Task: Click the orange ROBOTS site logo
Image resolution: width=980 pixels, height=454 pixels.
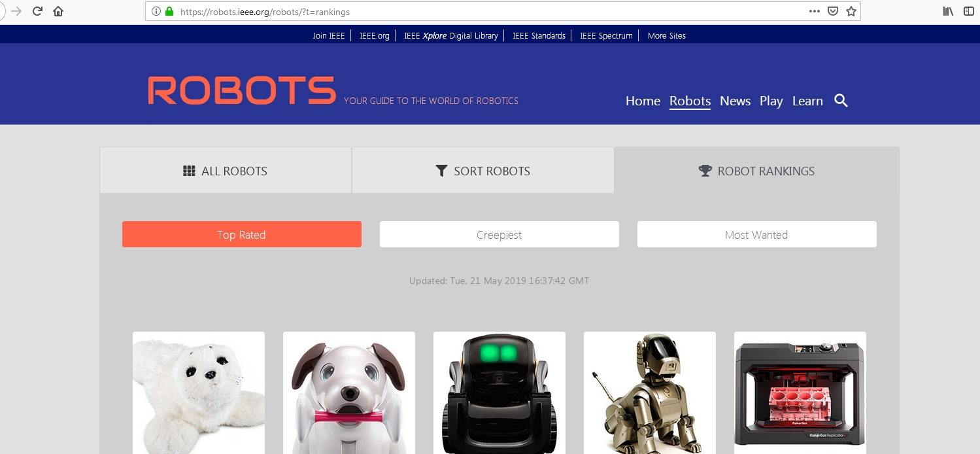Action: 242,91
